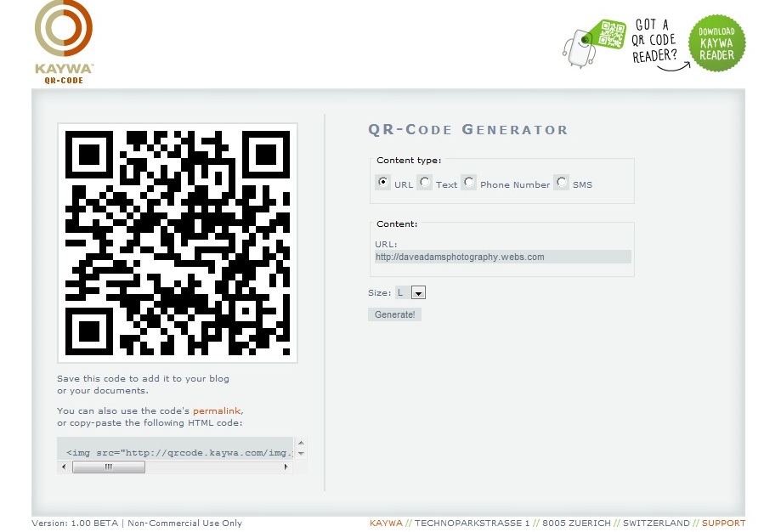Click the QR code reader mascot illustration
Screen dimensions: 781x532
(x=594, y=42)
